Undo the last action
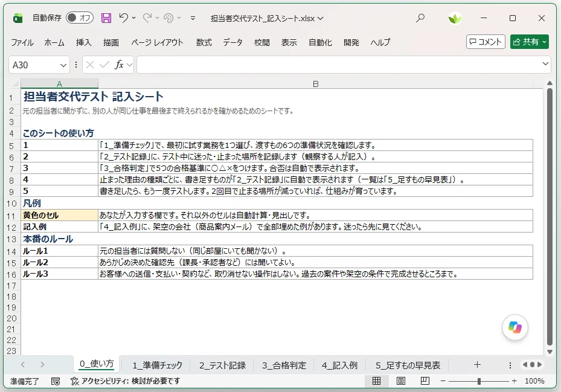This screenshot has width=561, height=392. tap(123, 18)
